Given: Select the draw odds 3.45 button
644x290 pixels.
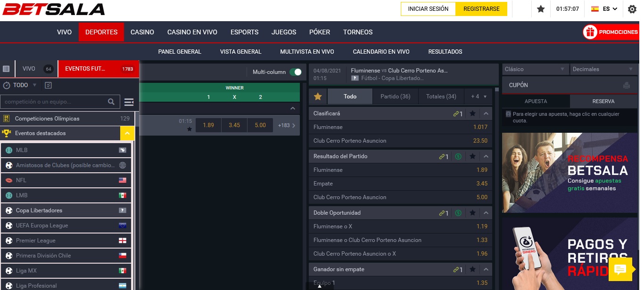Looking at the screenshot, I should [x=234, y=125].
